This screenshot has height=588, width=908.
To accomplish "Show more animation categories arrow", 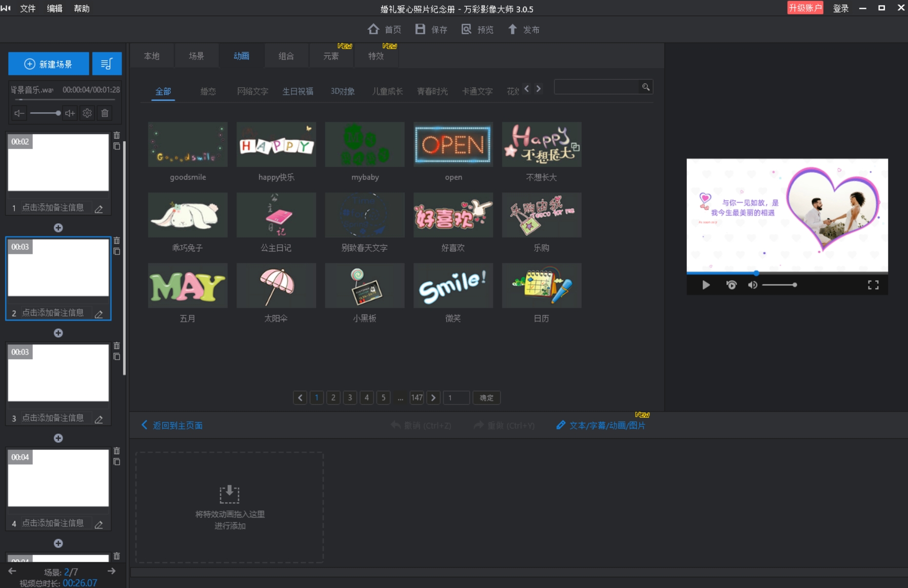I will tap(538, 88).
